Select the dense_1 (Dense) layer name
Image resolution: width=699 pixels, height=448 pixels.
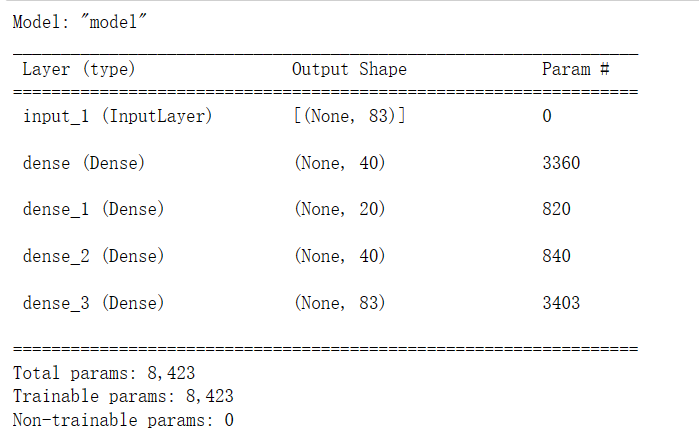click(x=93, y=209)
